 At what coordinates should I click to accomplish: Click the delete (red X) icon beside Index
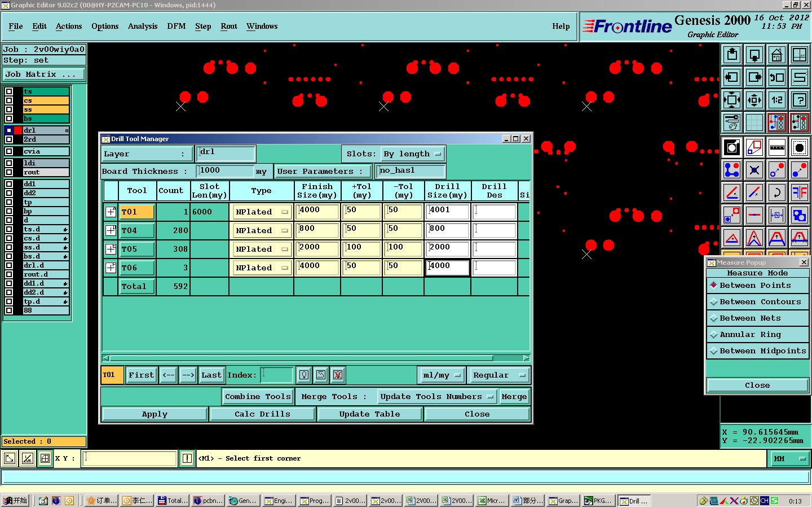point(338,375)
